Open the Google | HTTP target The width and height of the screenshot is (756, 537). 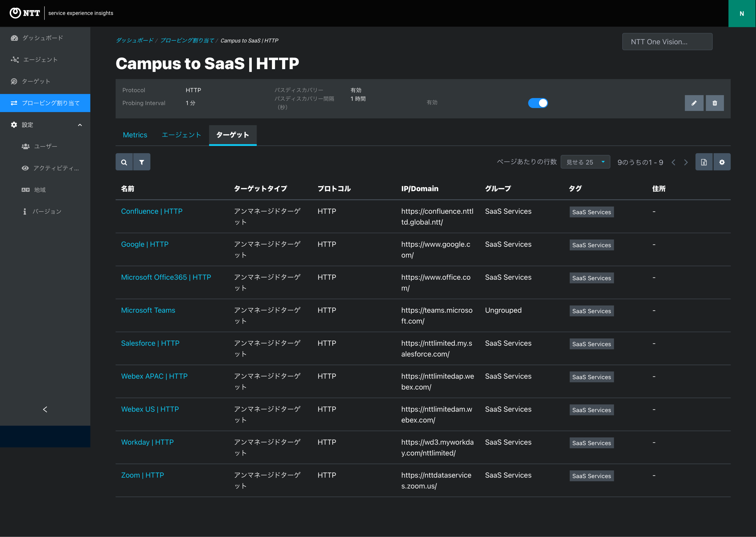coord(145,244)
